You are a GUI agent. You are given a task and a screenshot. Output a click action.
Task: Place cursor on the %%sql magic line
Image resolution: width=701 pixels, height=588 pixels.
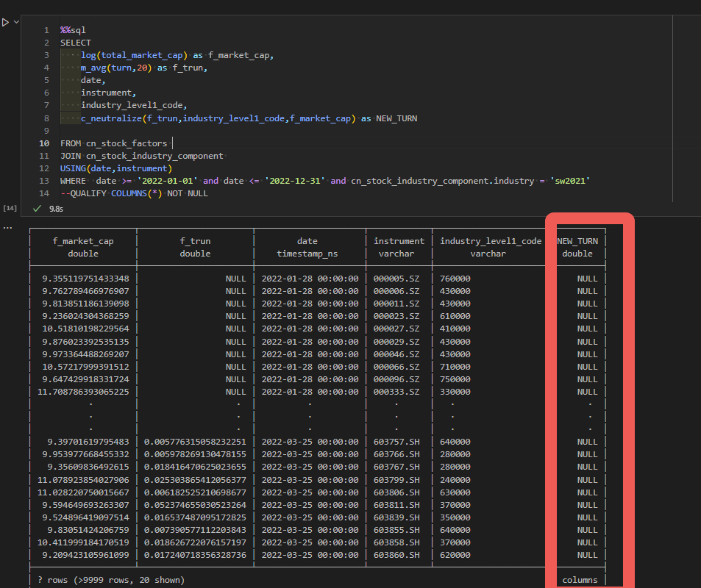pyautogui.click(x=73, y=30)
